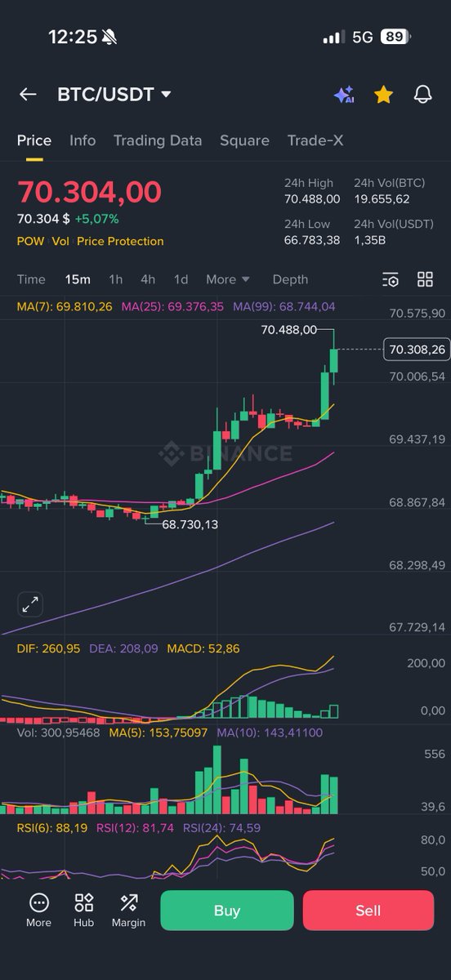Select the 15m interval
The width and height of the screenshot is (451, 980).
[78, 279]
